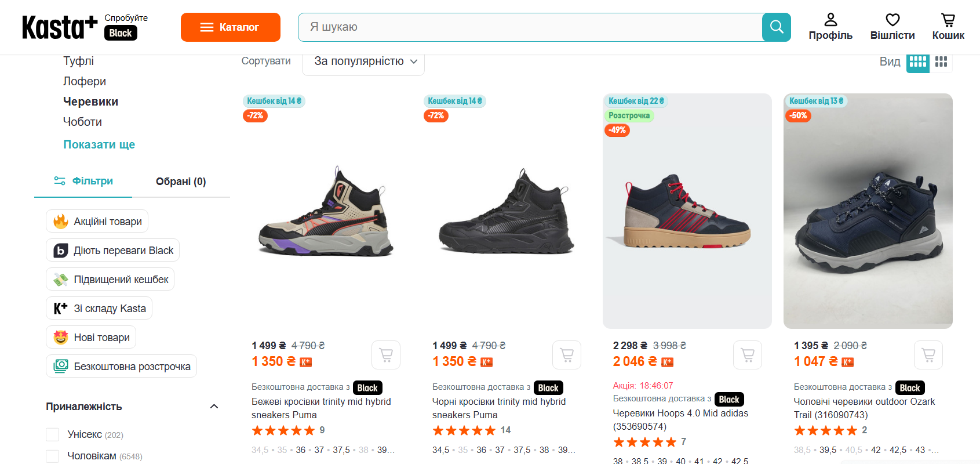Select the Фільтри tab
980x464 pixels.
tap(83, 181)
